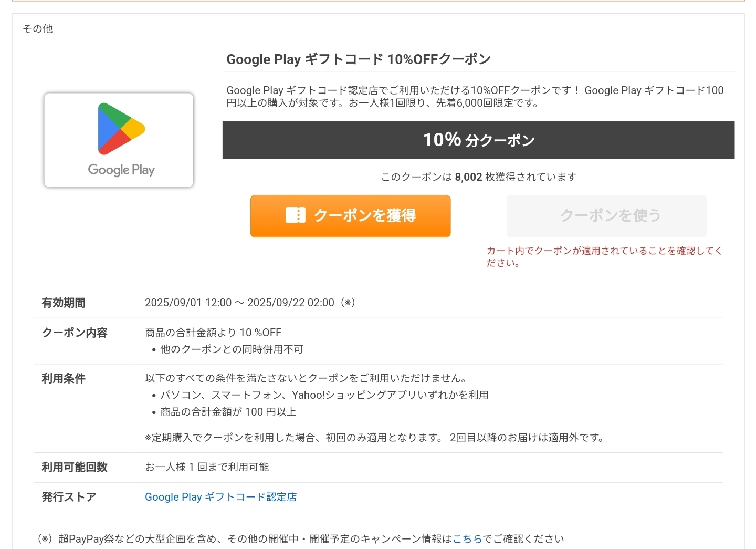Click the 発行ストア row label
This screenshot has height=549, width=756.
tap(69, 497)
